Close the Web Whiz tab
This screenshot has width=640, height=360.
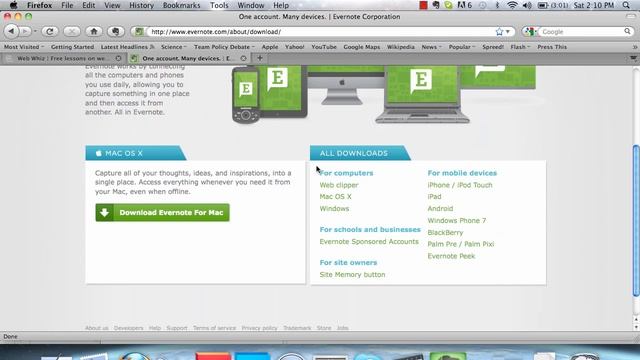118,58
